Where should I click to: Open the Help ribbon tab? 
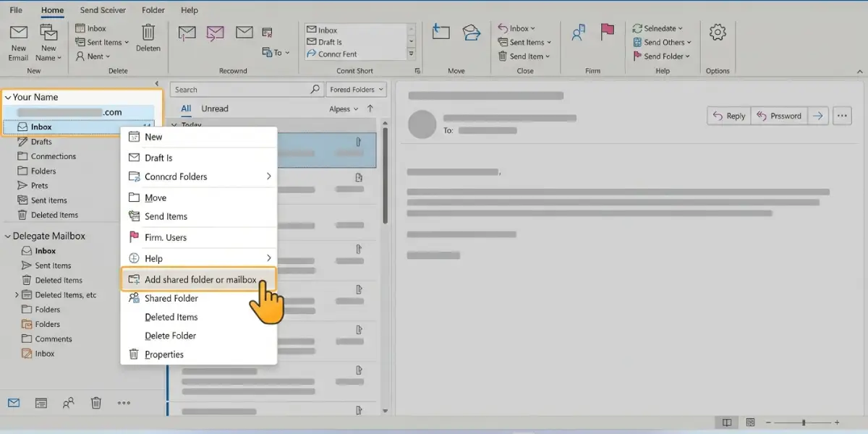(x=190, y=10)
